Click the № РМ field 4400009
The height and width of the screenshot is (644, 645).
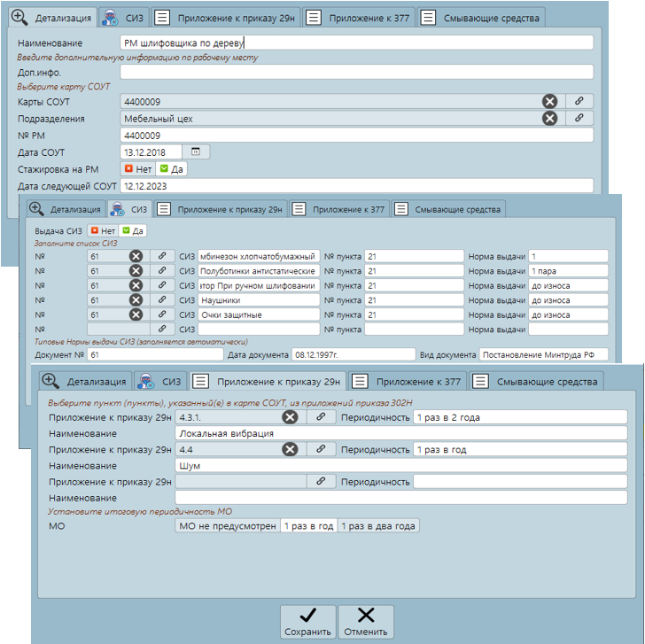coord(357,136)
